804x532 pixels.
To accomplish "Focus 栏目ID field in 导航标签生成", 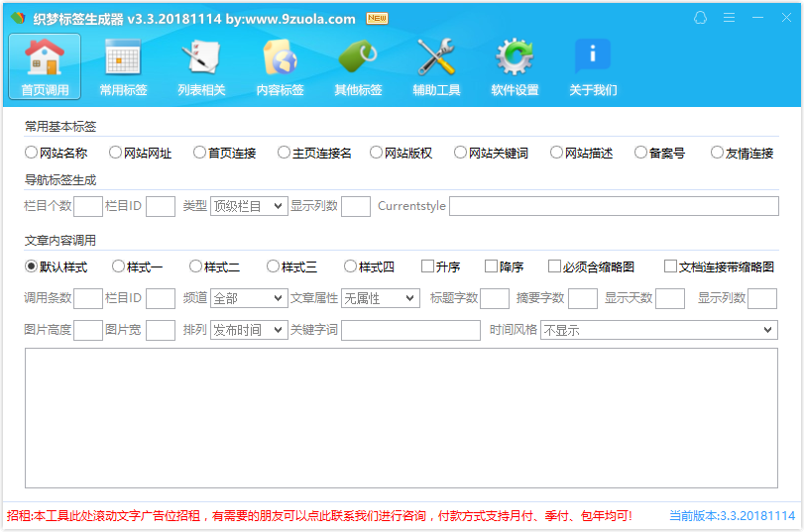I will tap(161, 206).
